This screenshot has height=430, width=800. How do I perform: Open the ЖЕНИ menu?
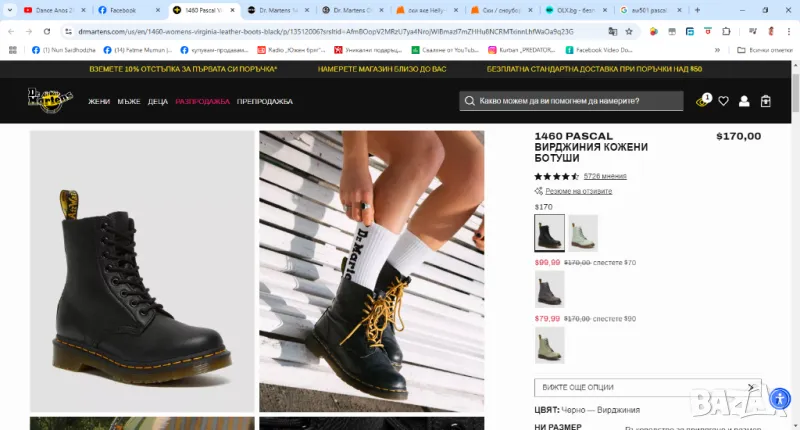coord(99,102)
